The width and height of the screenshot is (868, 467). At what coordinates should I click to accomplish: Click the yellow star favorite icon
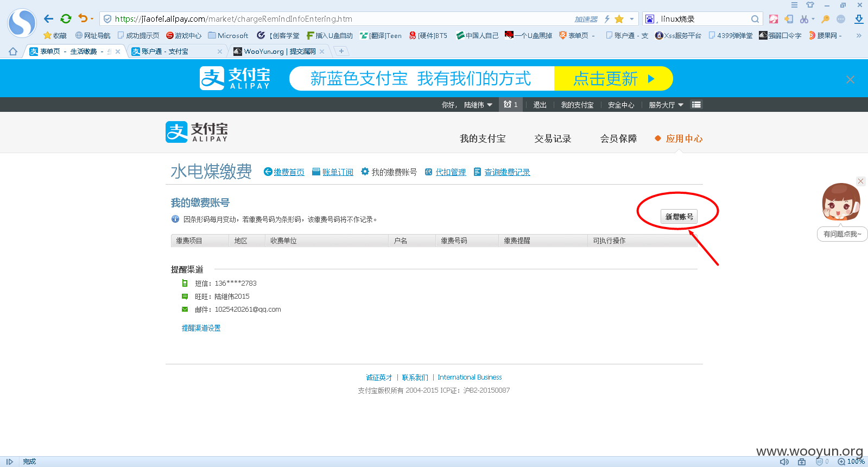pyautogui.click(x=619, y=19)
